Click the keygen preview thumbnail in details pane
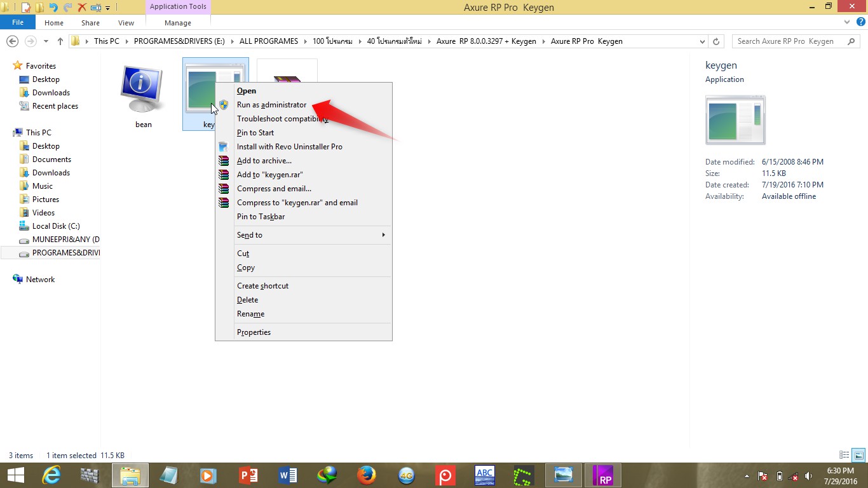Screen dimensions: 868x488 click(735, 120)
